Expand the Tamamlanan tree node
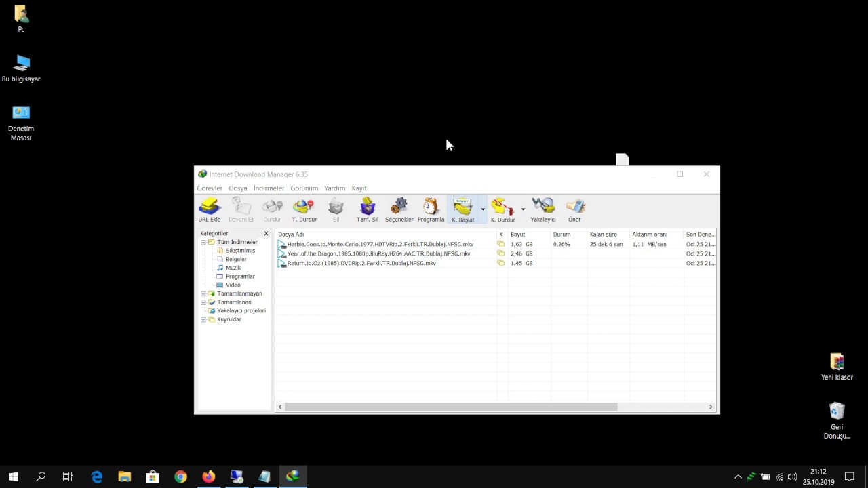Screen dimensions: 868x488 203,302
